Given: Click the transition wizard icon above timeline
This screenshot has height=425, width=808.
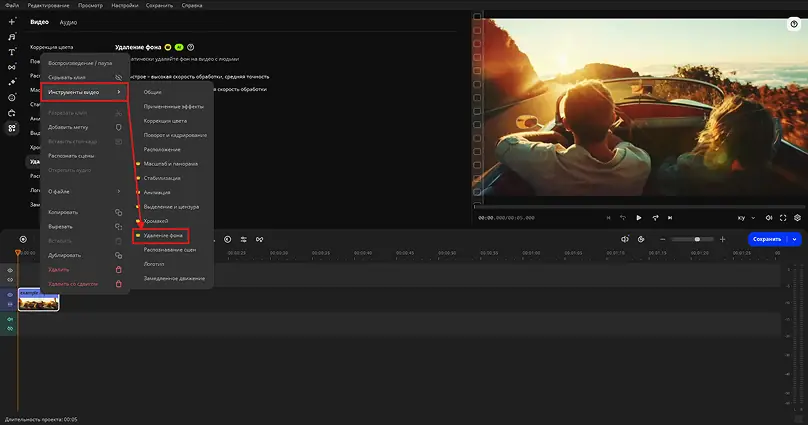Looking at the screenshot, I should 259,239.
